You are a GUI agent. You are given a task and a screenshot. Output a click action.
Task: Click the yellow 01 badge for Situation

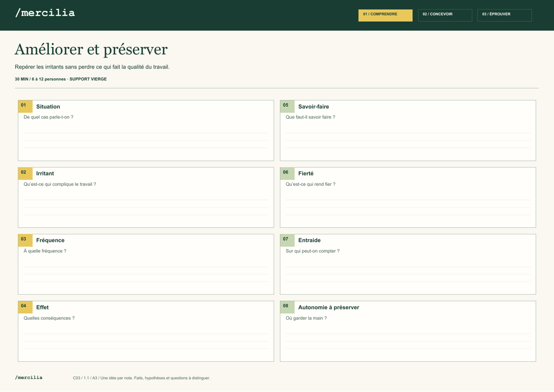[25, 106]
